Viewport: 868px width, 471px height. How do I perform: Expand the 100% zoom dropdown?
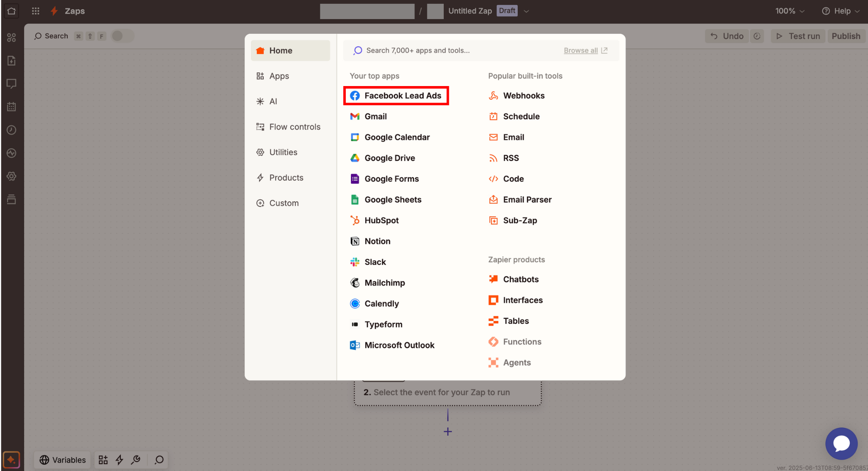(790, 11)
